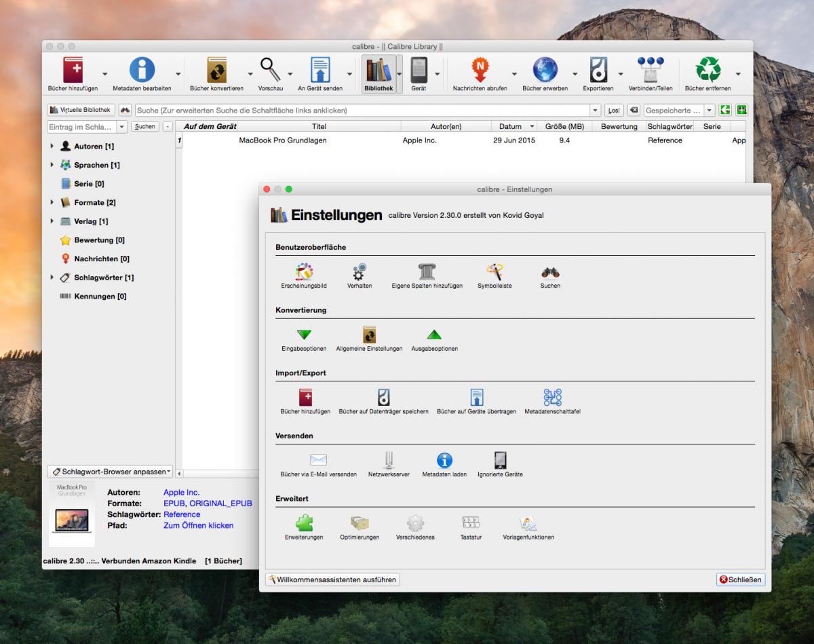Open Tastatur shortcut settings
The width and height of the screenshot is (814, 644).
coord(471,523)
